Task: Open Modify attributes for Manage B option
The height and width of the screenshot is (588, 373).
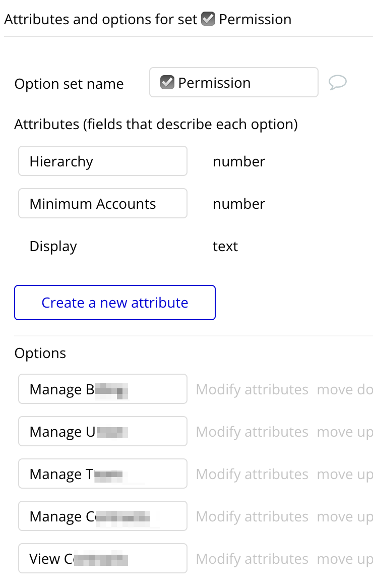Action: (252, 389)
